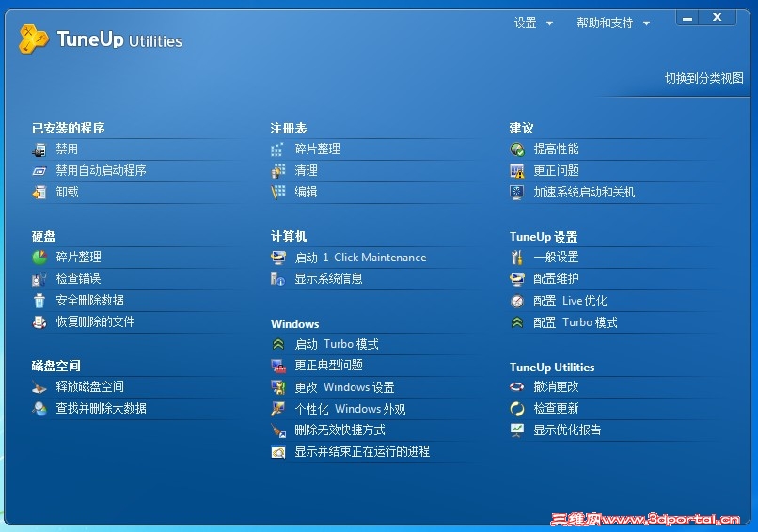Click the 检查更新 refresh icon

516,409
